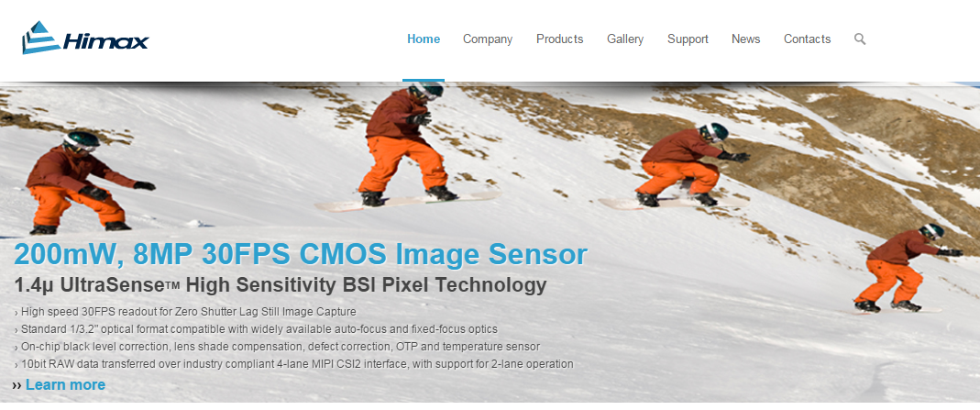Click the Zero Shutter Lag bullet line
The height and width of the screenshot is (410, 980).
point(185,311)
